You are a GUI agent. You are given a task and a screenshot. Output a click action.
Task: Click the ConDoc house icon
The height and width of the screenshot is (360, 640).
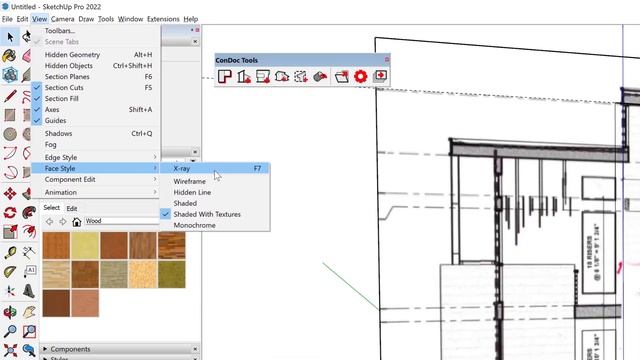pos(282,76)
